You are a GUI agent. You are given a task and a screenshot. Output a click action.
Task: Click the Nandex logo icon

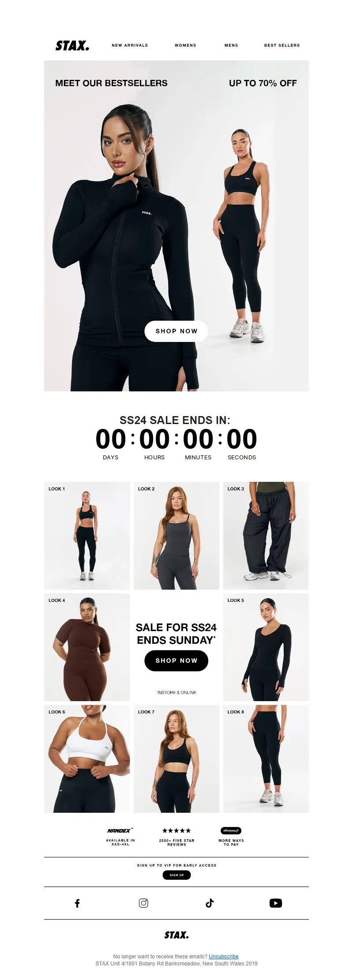120,830
